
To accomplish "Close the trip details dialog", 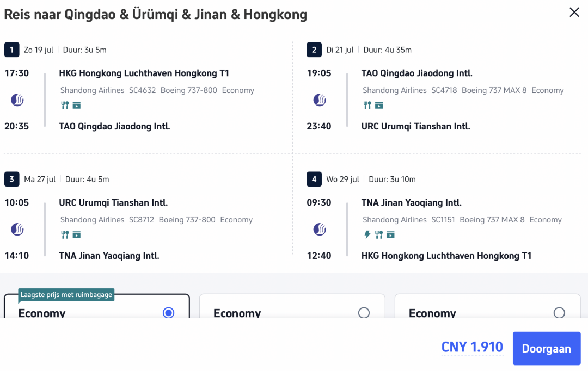I will tap(574, 13).
